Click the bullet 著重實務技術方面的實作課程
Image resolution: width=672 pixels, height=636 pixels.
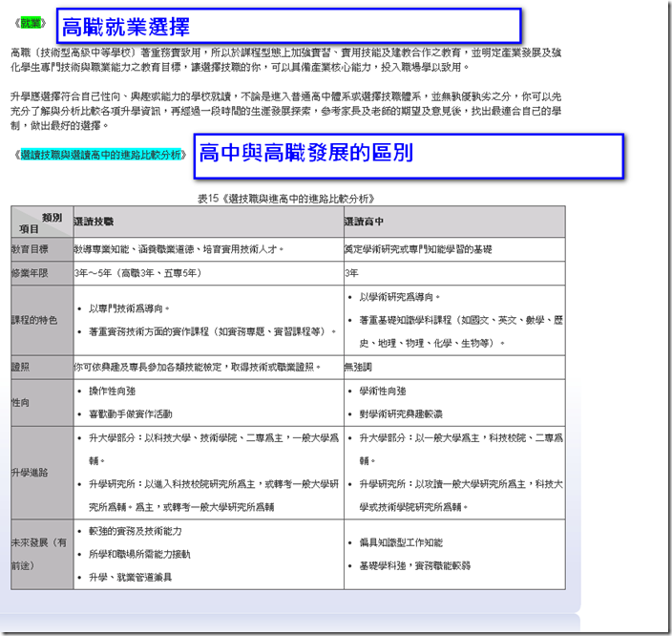(x=212, y=331)
